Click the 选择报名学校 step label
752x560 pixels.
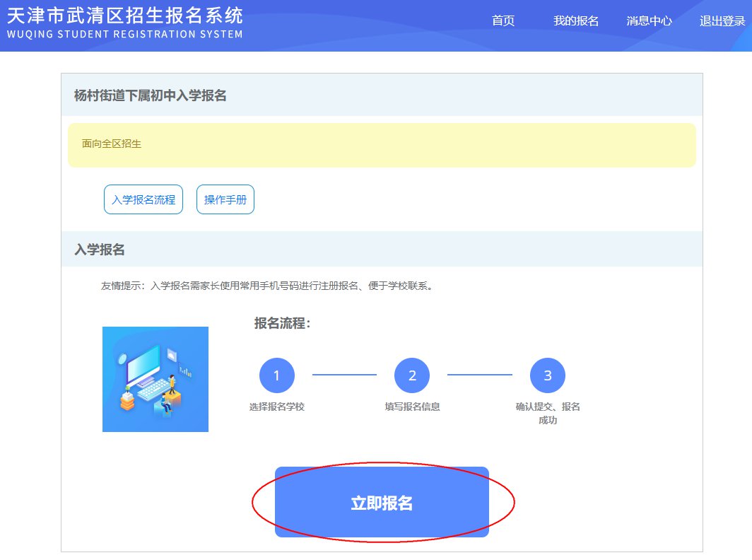pyautogui.click(x=277, y=407)
